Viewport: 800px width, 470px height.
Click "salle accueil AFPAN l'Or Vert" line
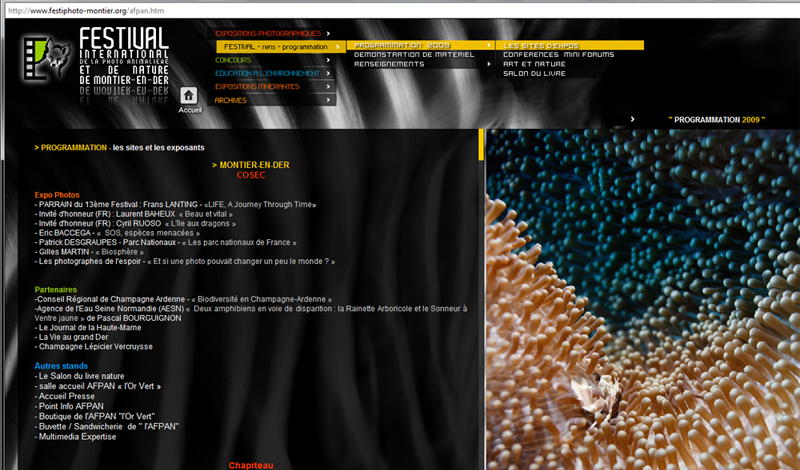pyautogui.click(x=98, y=386)
